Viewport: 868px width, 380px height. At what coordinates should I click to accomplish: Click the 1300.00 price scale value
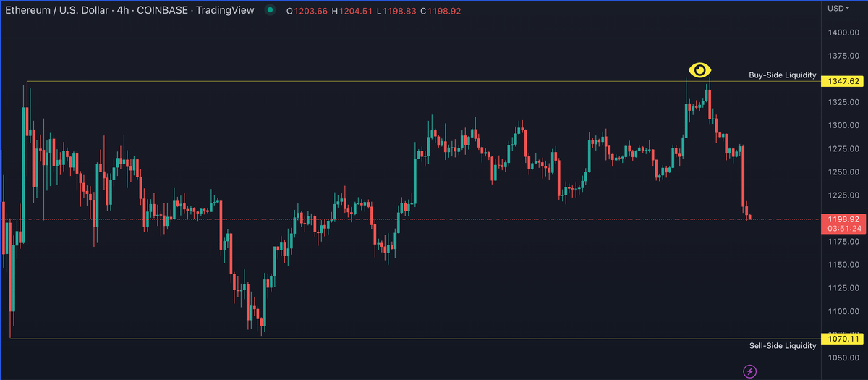pos(844,126)
